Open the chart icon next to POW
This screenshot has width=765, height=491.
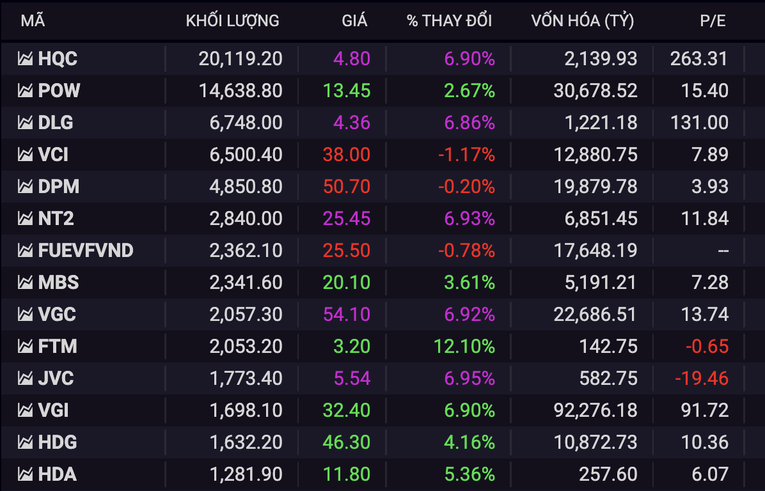25,91
